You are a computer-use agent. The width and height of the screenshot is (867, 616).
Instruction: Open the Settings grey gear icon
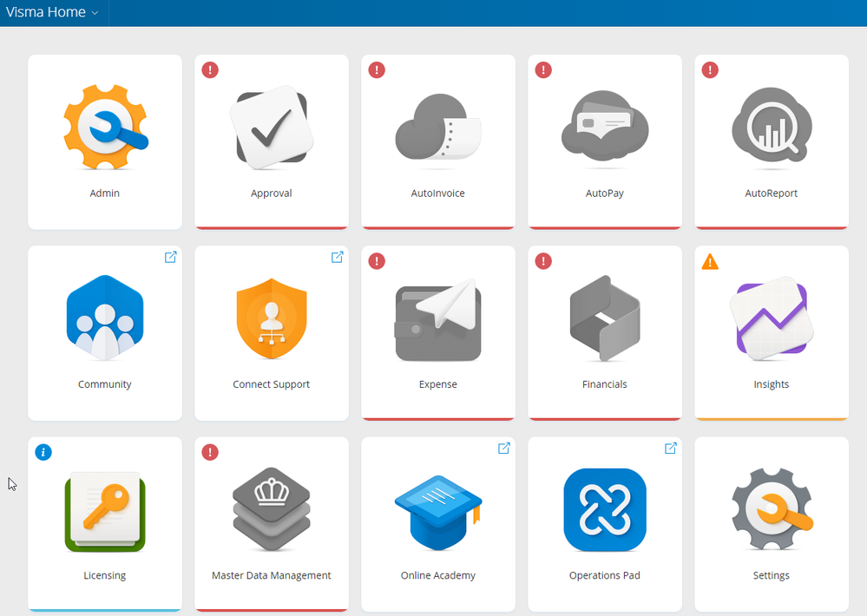coord(772,509)
